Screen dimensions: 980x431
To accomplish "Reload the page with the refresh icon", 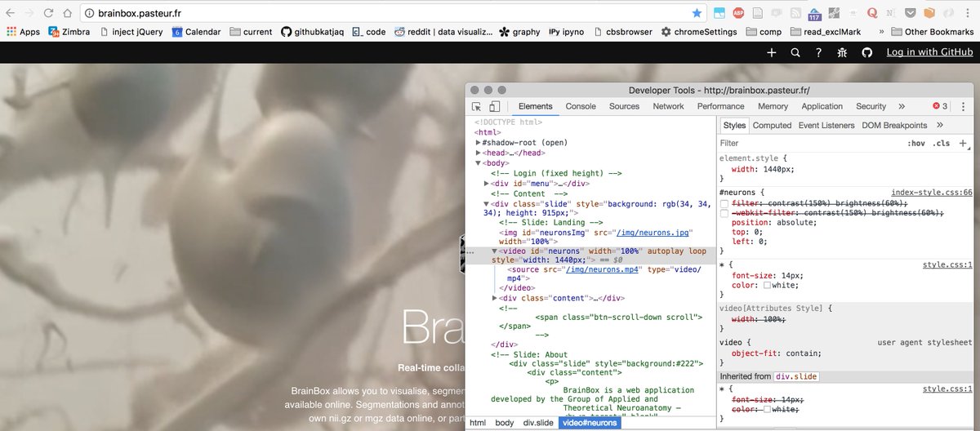I will [48, 13].
